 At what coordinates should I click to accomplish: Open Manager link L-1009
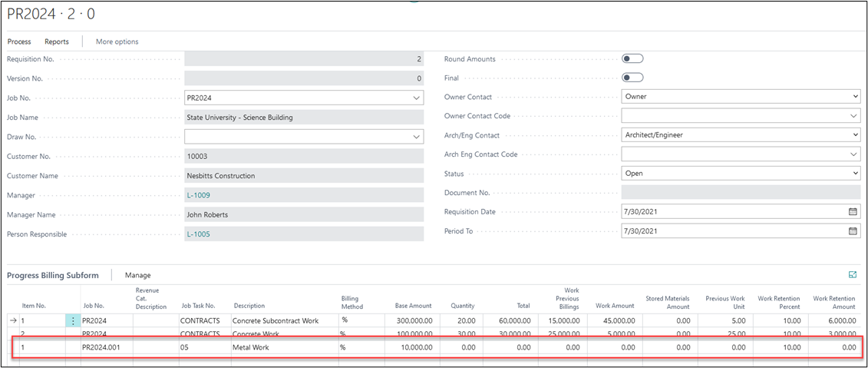(x=198, y=195)
